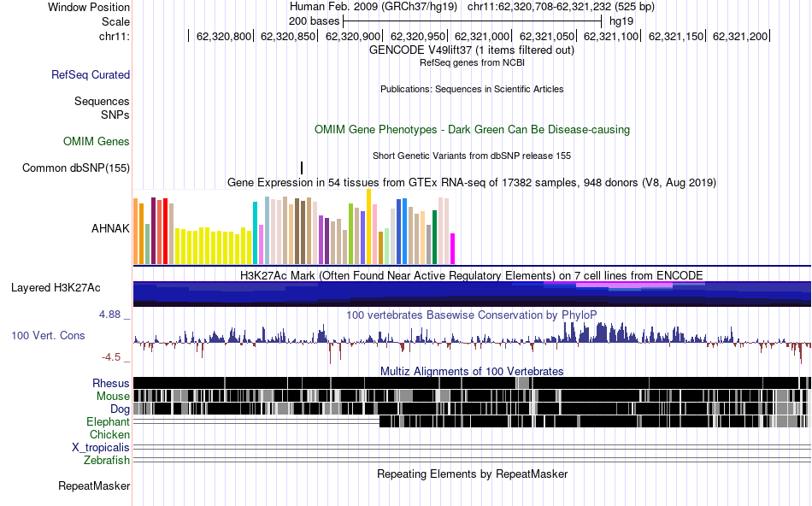Click the SNP marker in the dbSNP track
Viewport: 812px width, 506px height.
[x=302, y=168]
